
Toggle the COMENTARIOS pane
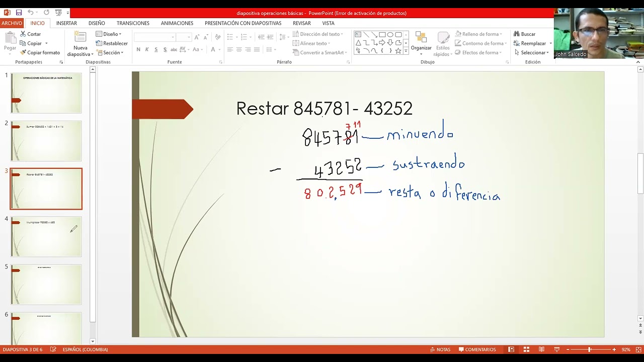coord(477,349)
